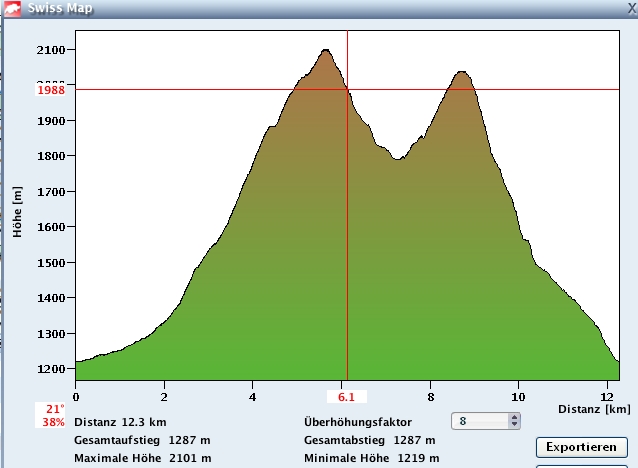Click the second peak near 8.7 km

coord(461,72)
